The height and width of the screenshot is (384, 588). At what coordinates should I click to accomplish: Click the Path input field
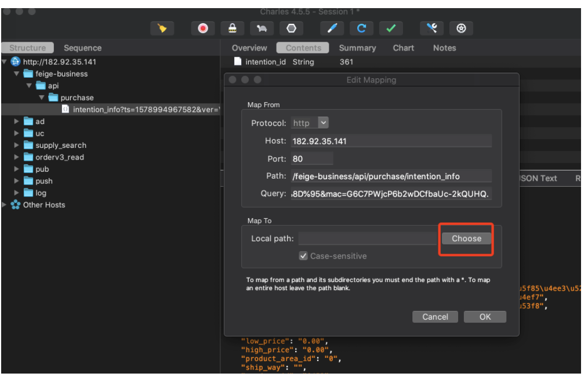(391, 176)
